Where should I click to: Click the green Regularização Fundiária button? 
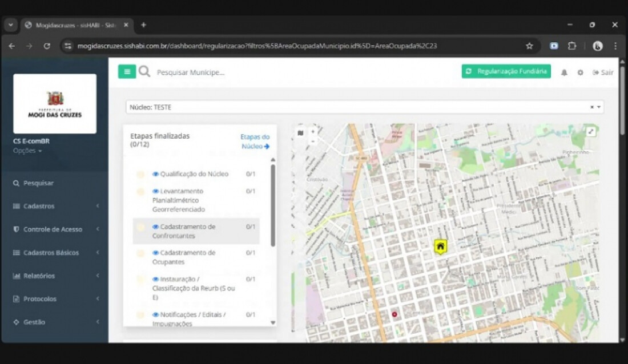[x=505, y=71]
